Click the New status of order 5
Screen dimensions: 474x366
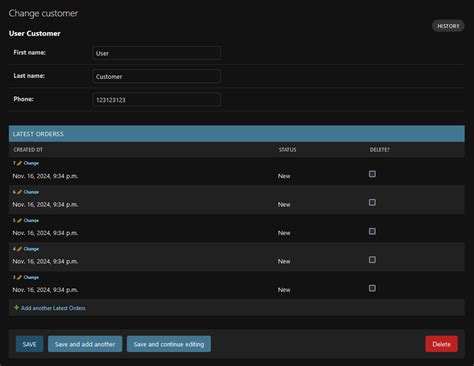(x=284, y=233)
